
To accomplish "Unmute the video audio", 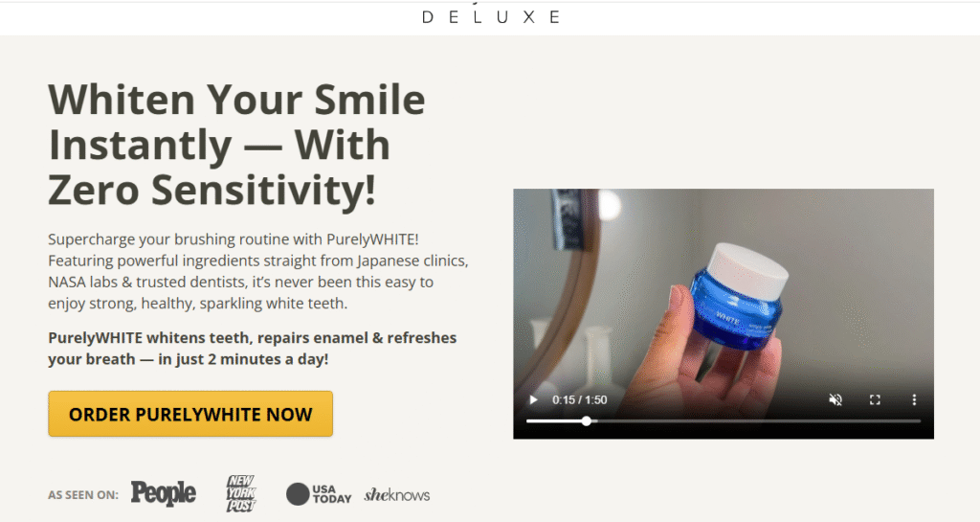I will click(835, 400).
